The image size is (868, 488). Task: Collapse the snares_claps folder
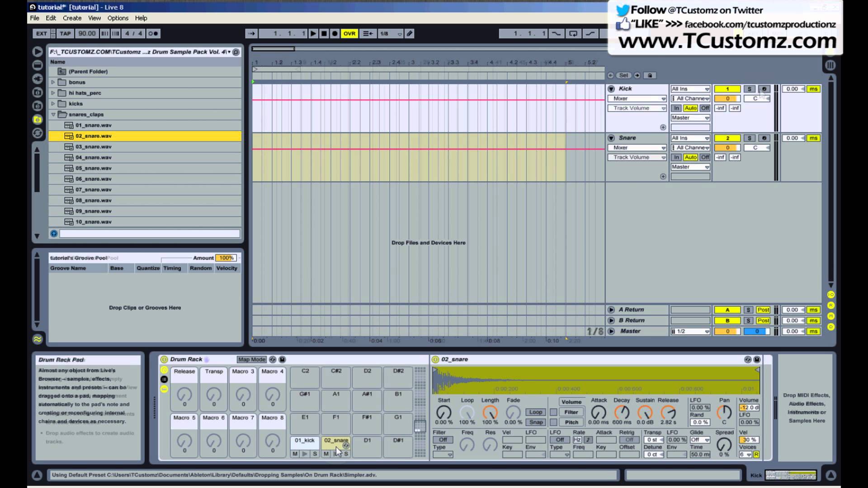click(x=53, y=114)
